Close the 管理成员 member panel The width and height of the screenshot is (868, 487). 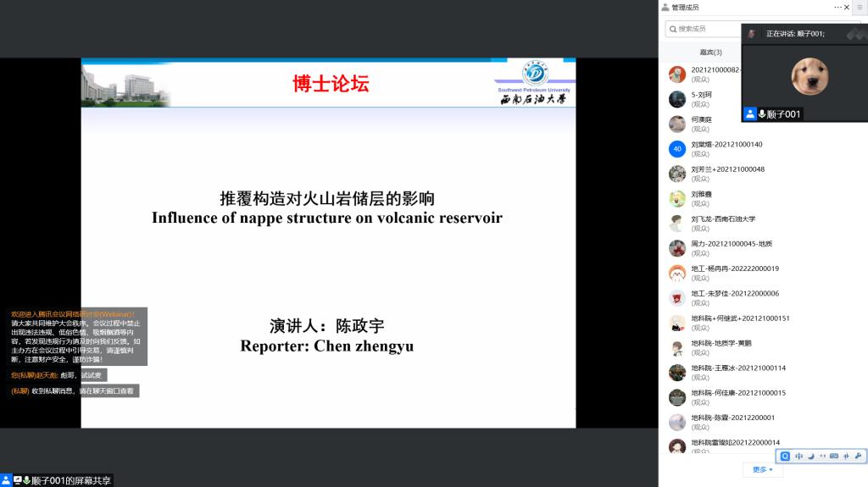[x=848, y=7]
